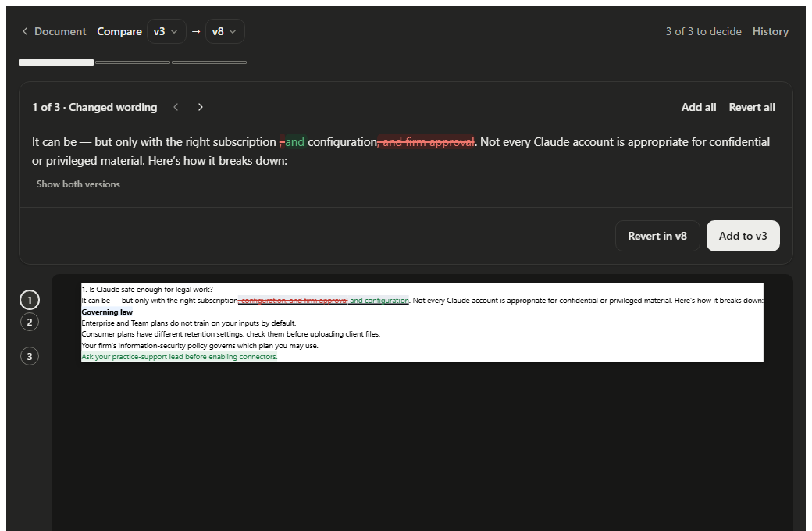Click 'Consumer plans have different retention' line
The height and width of the screenshot is (531, 812).
[x=230, y=334]
